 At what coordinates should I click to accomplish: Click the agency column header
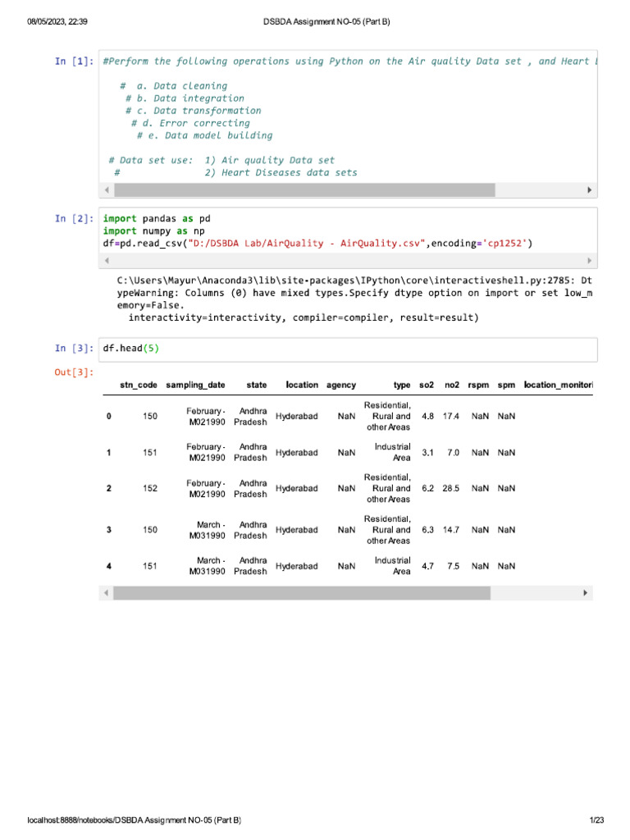click(341, 386)
